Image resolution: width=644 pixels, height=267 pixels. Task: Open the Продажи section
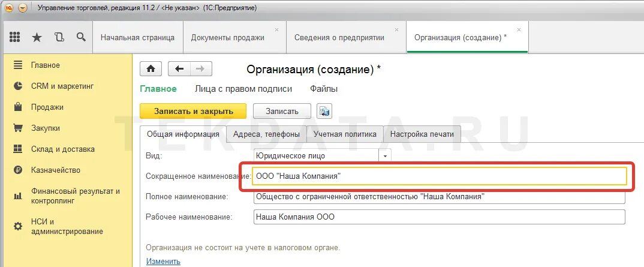[x=47, y=107]
